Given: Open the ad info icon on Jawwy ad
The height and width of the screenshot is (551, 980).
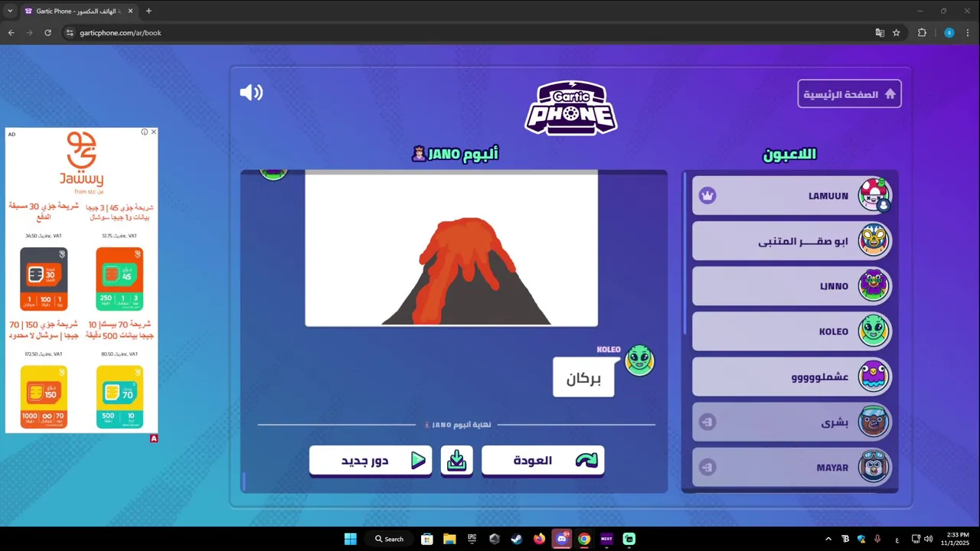Looking at the screenshot, I should tap(144, 132).
